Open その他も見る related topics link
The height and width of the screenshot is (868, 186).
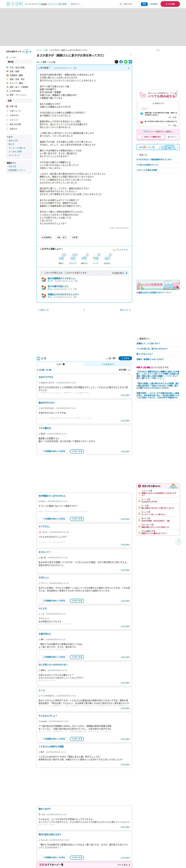click(x=120, y=273)
